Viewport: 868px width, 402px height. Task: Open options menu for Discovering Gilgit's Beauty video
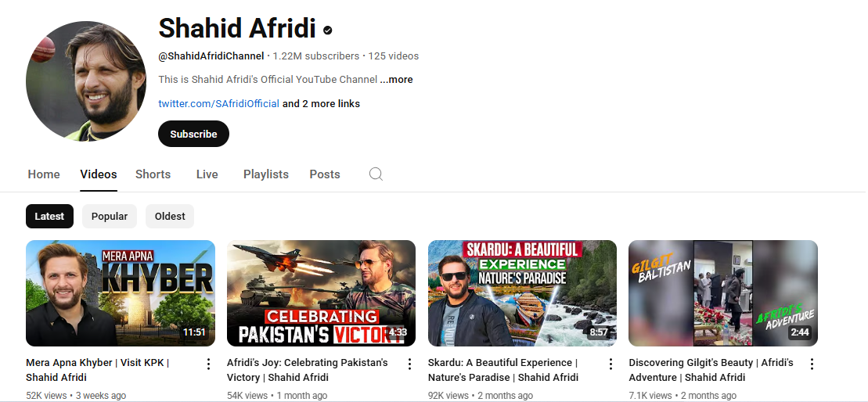click(x=812, y=364)
